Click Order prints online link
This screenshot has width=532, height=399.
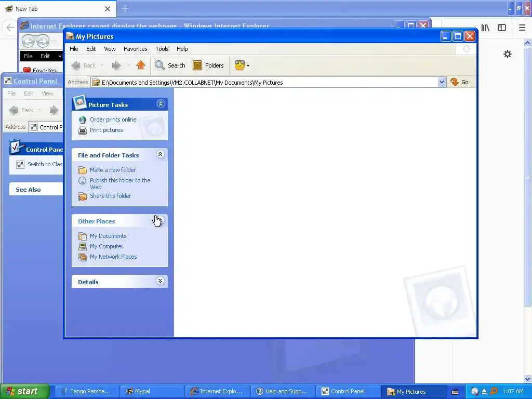click(113, 119)
